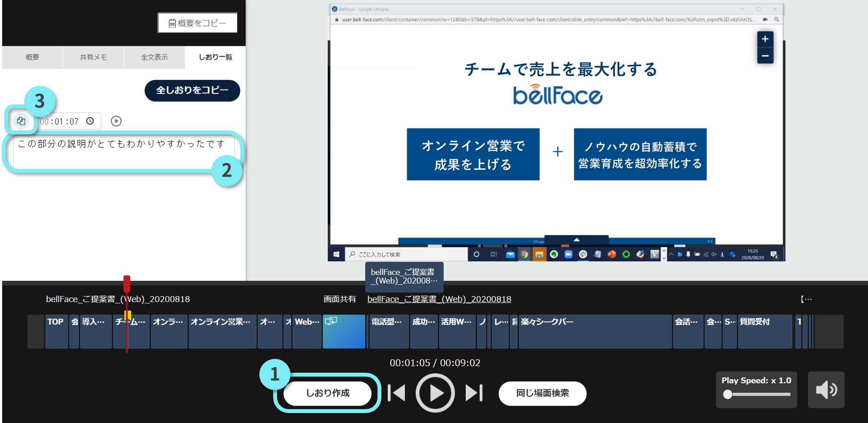Screen dimensions: 868x423
Task: Open the clock time picker for the bookmark
Action: pos(90,121)
